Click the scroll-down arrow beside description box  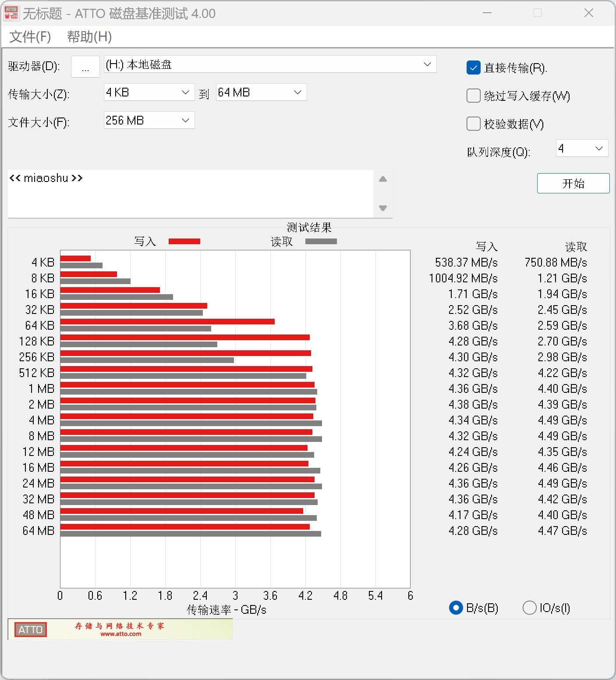click(383, 207)
